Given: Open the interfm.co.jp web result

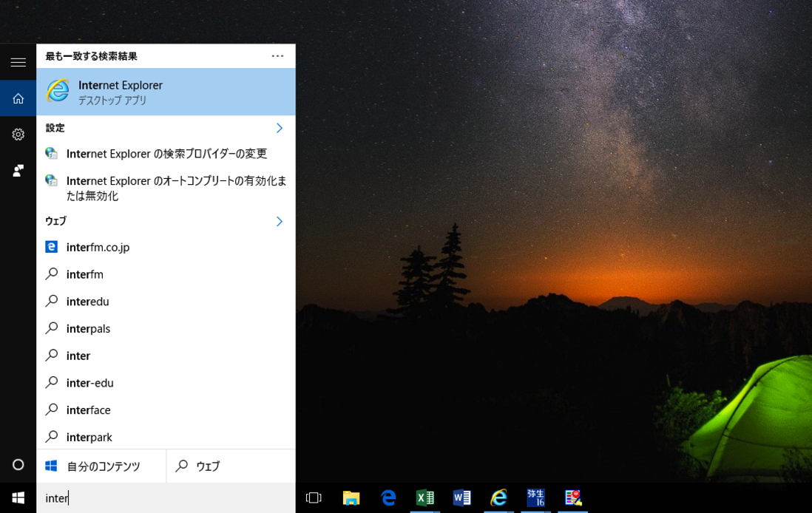Looking at the screenshot, I should coord(166,248).
